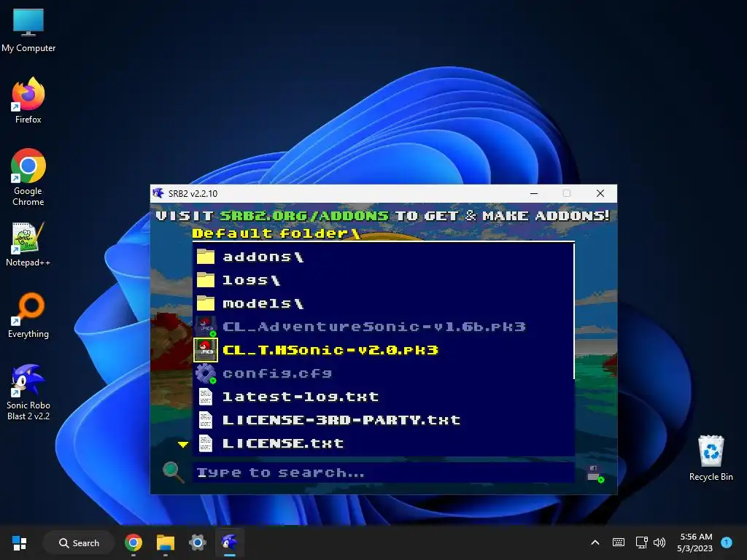The image size is (747, 560).
Task: Open Notepad++ desktop shortcut
Action: pyautogui.click(x=28, y=244)
